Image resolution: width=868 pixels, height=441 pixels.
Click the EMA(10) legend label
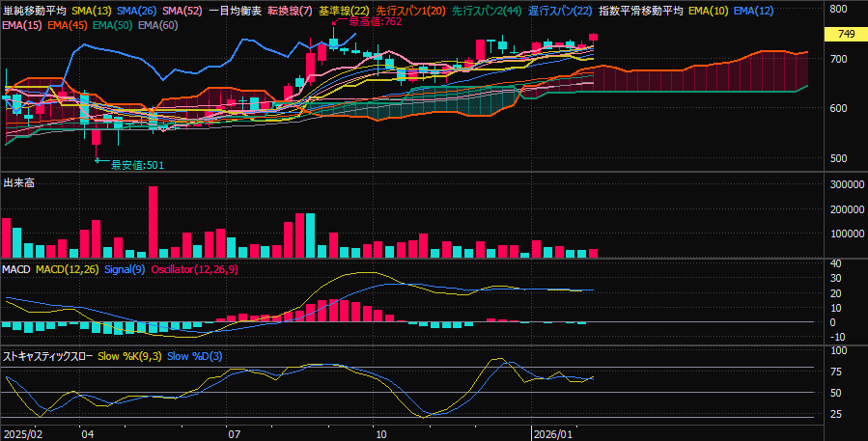click(708, 11)
